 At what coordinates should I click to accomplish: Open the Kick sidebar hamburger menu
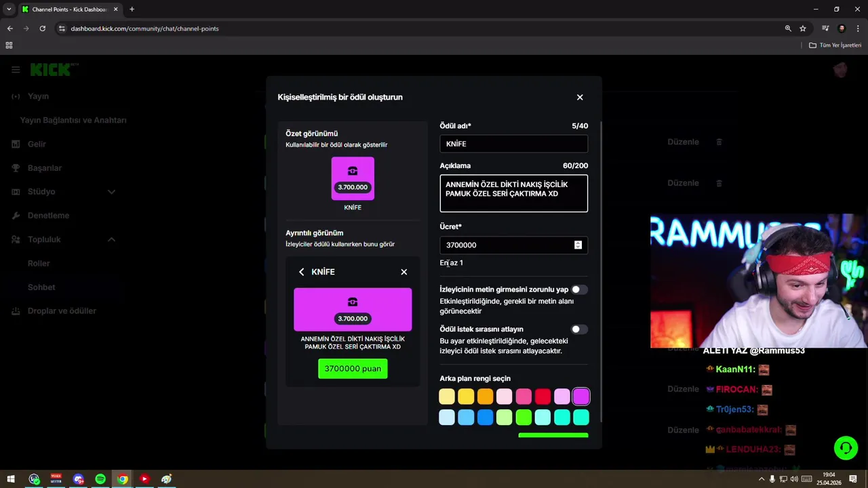click(16, 70)
